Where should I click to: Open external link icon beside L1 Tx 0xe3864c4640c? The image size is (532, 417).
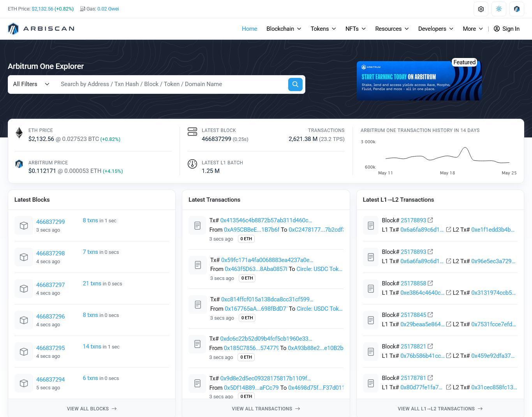click(x=449, y=292)
